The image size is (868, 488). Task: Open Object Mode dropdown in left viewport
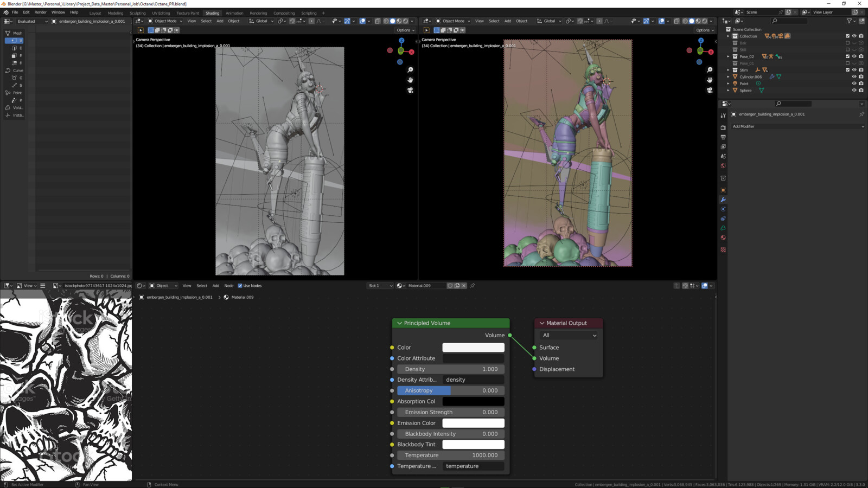pyautogui.click(x=165, y=21)
